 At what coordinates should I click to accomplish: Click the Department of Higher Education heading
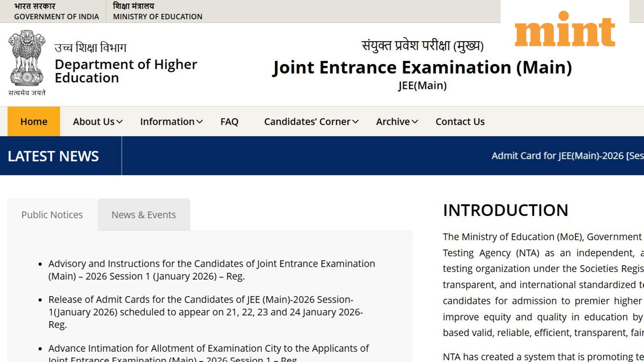tap(126, 71)
